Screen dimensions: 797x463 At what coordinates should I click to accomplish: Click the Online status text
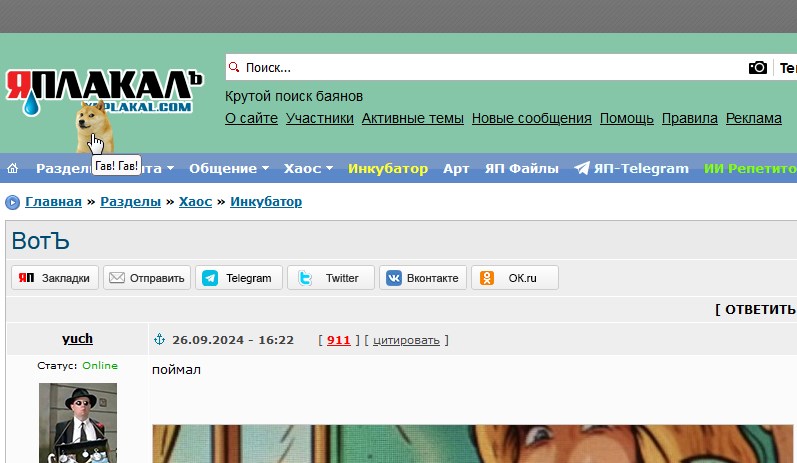coord(100,365)
